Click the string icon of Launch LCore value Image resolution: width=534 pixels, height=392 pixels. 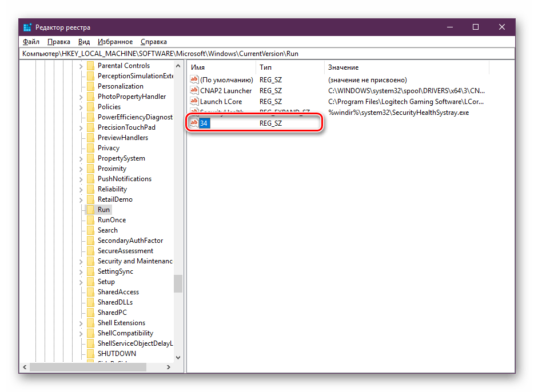194,102
